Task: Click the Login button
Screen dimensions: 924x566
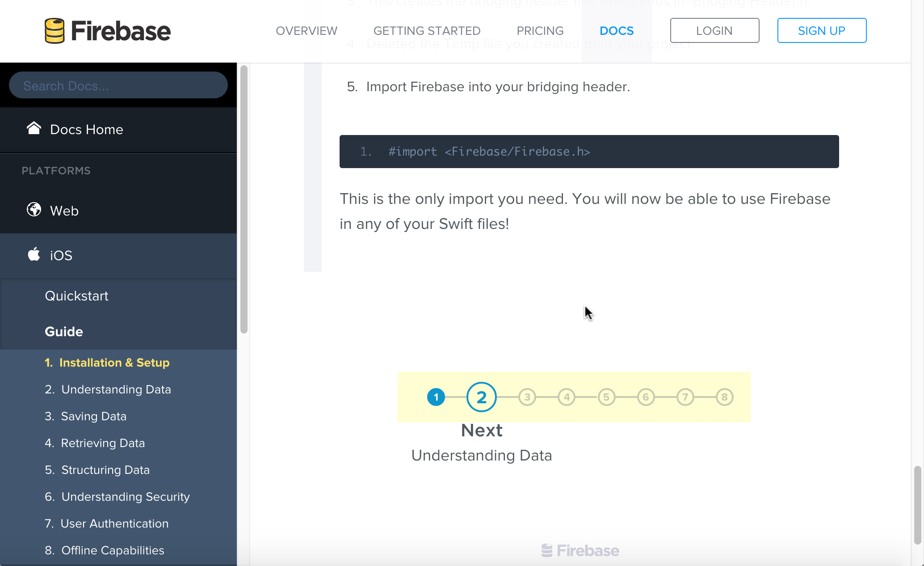Action: coord(714,30)
